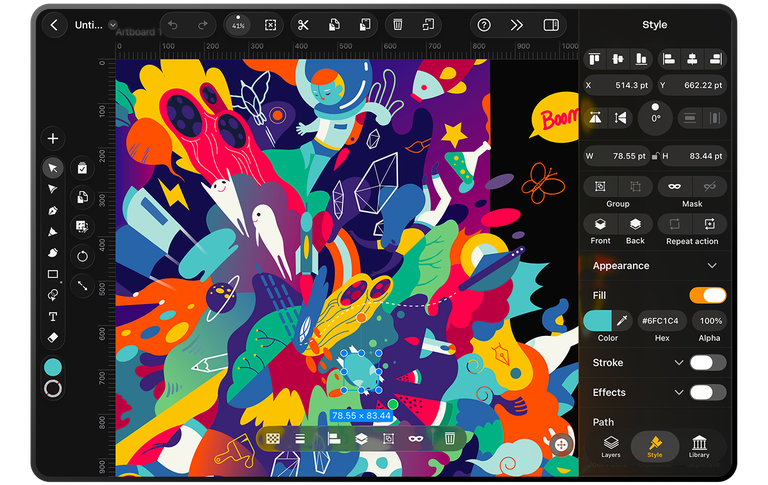
Task: Delete selection with top toolbar trash icon
Action: click(397, 25)
